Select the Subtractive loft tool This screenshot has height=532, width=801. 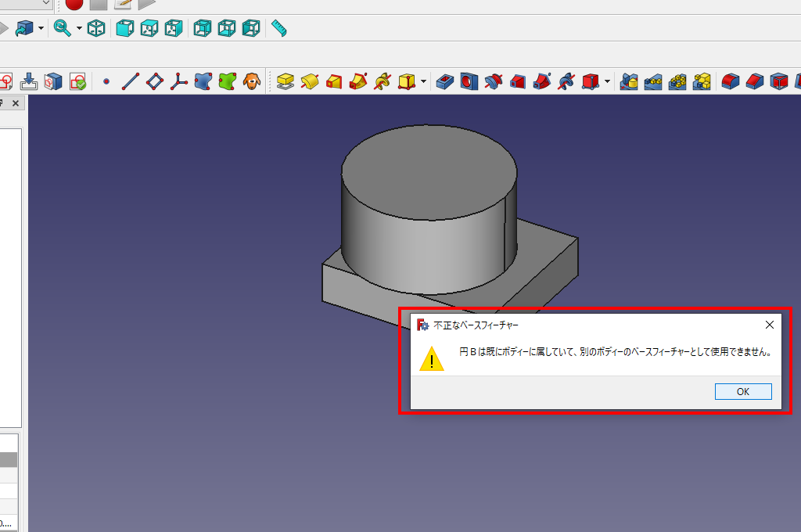518,81
